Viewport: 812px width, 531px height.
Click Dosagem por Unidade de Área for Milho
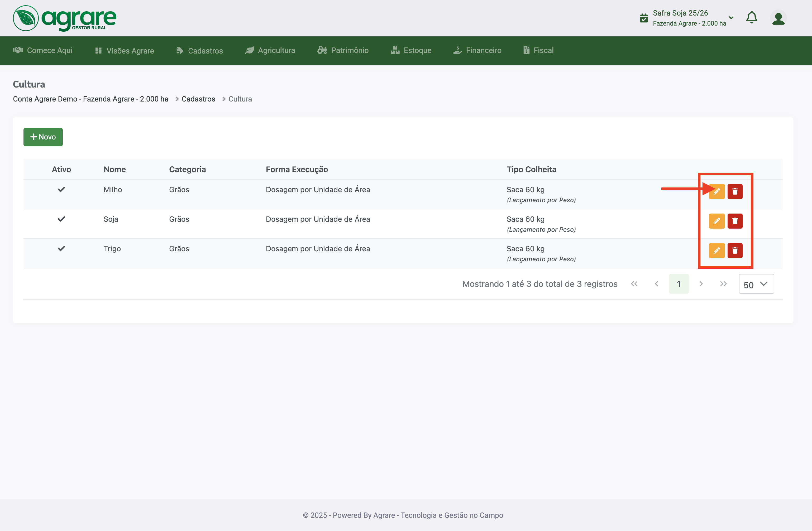(x=318, y=190)
